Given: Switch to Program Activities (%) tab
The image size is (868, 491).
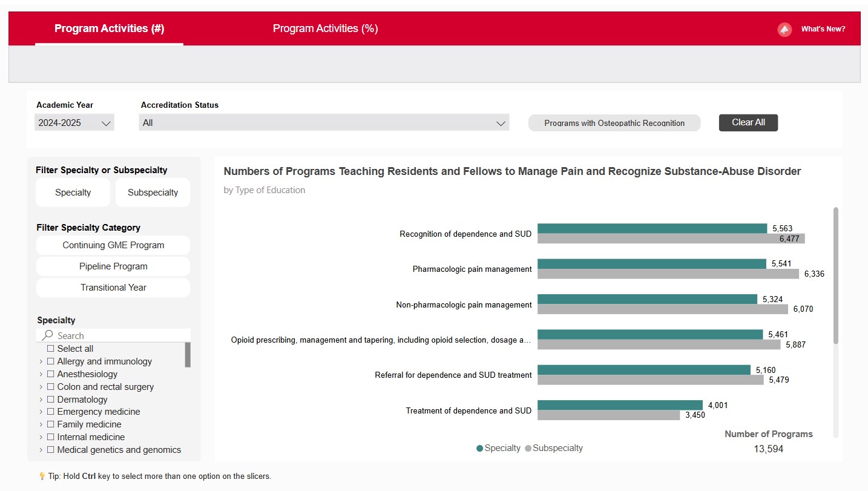Looking at the screenshot, I should point(326,28).
